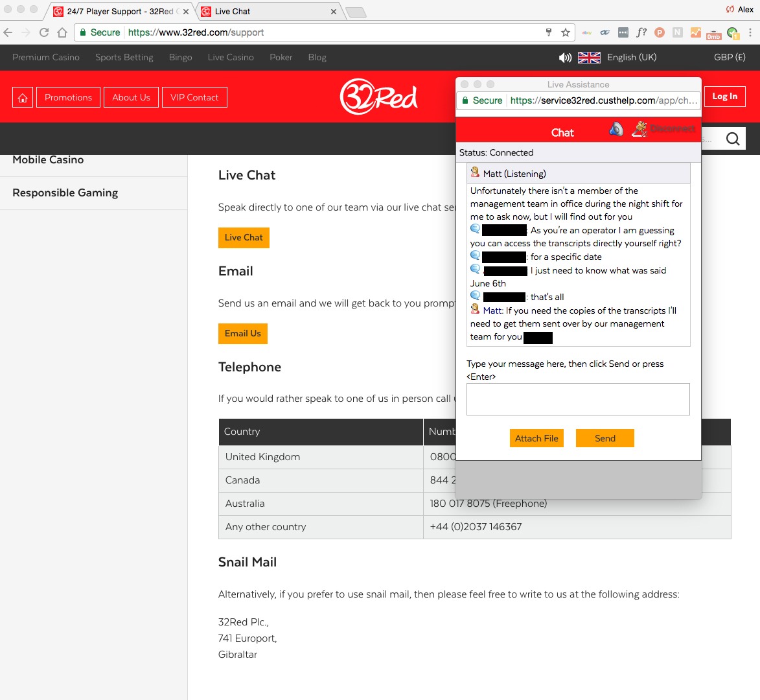760x700 pixels.
Task: Open a new browser tab
Action: click(x=356, y=12)
